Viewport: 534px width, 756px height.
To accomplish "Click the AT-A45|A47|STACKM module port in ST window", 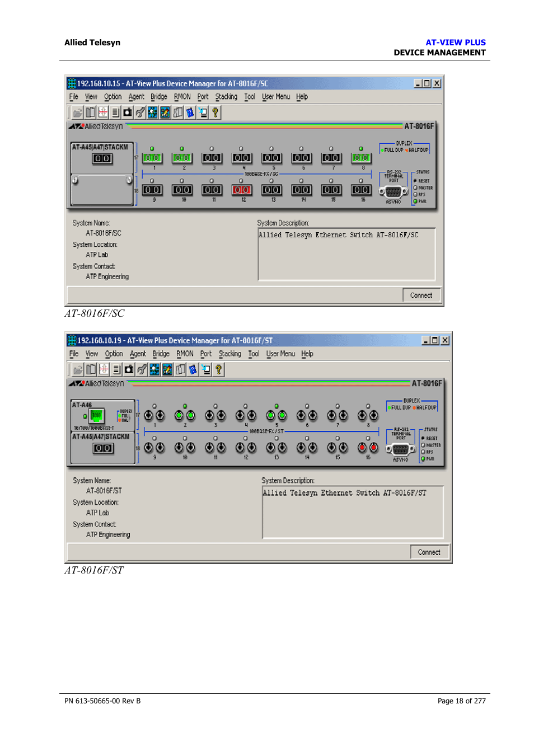I will (x=103, y=448).
